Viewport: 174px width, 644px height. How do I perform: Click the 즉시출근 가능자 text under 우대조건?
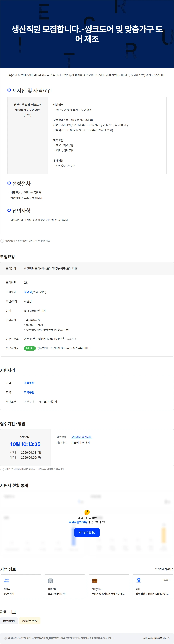pos(48,402)
